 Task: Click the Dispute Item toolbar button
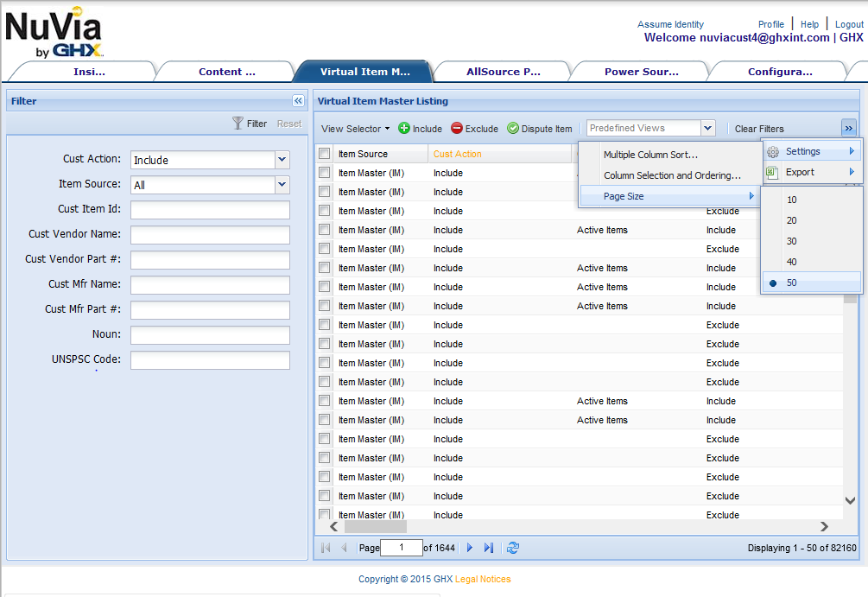540,129
